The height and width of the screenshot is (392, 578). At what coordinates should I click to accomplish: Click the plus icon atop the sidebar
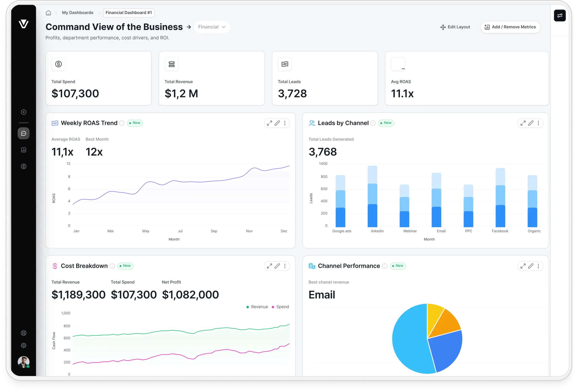[x=24, y=112]
